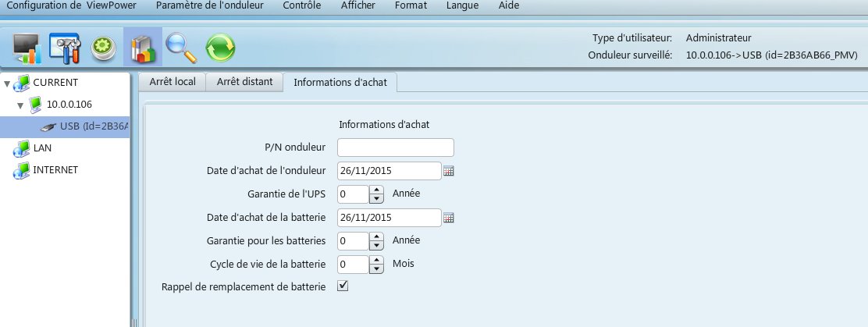Select the INTERNET tree item
Screen dimensions: 868x327
tap(55, 170)
